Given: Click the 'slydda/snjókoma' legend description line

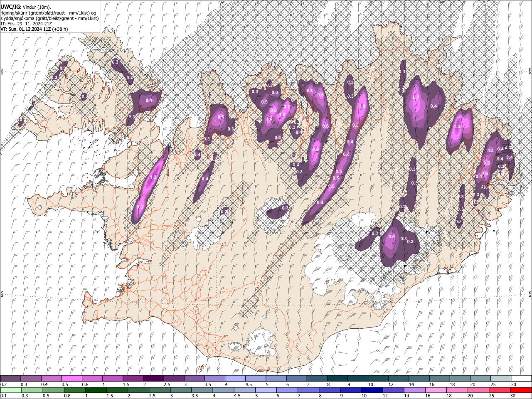Looking at the screenshot, I should coord(49,18).
